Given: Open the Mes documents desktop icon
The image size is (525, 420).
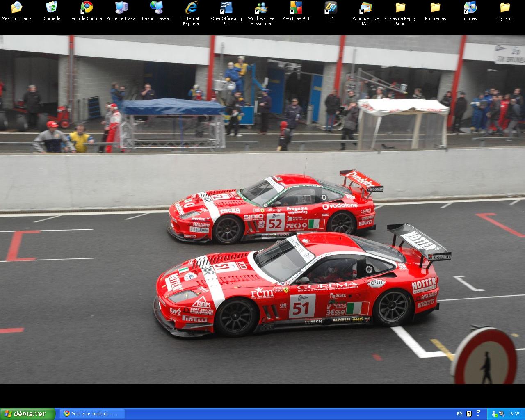Looking at the screenshot, I should click(x=17, y=11).
